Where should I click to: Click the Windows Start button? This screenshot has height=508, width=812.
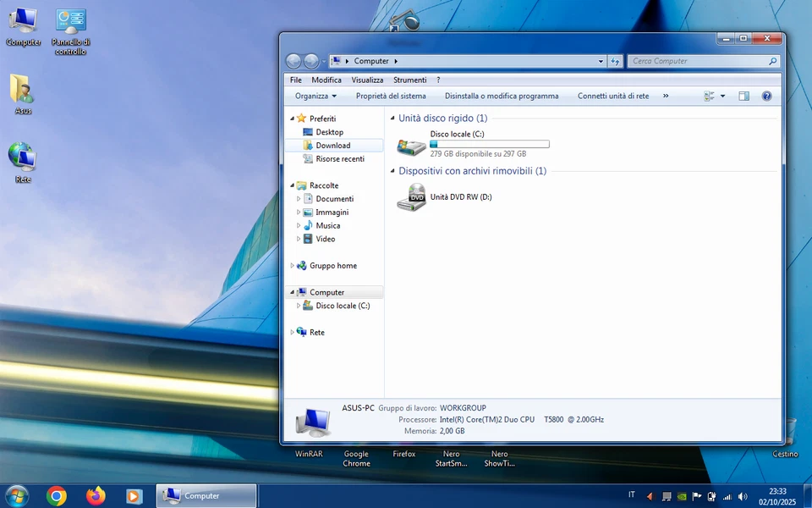click(17, 496)
